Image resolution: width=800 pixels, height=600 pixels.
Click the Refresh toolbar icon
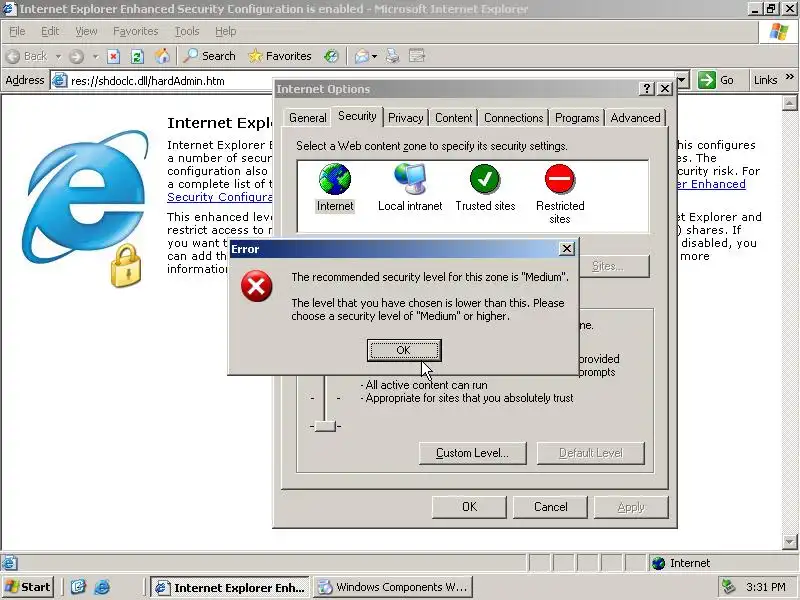click(137, 56)
